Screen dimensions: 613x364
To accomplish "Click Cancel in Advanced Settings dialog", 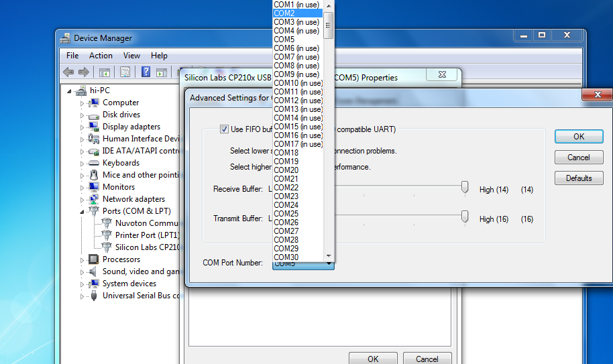I will [x=579, y=158].
